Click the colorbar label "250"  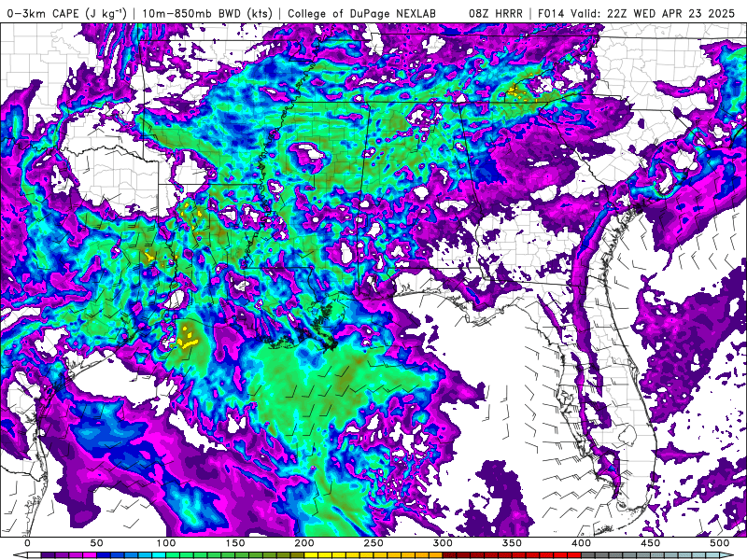coord(373,543)
